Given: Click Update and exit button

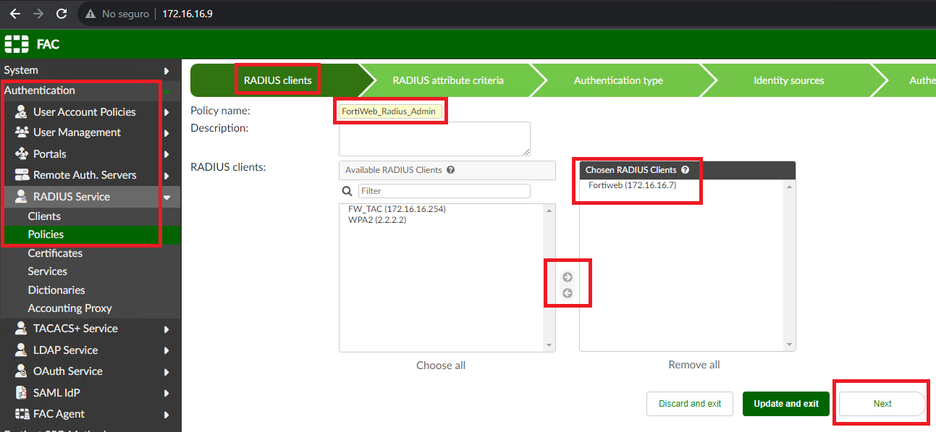Looking at the screenshot, I should pos(786,404).
